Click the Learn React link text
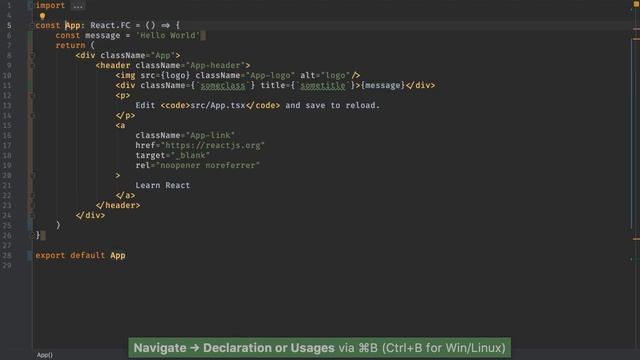This screenshot has height=360, width=640. (162, 185)
